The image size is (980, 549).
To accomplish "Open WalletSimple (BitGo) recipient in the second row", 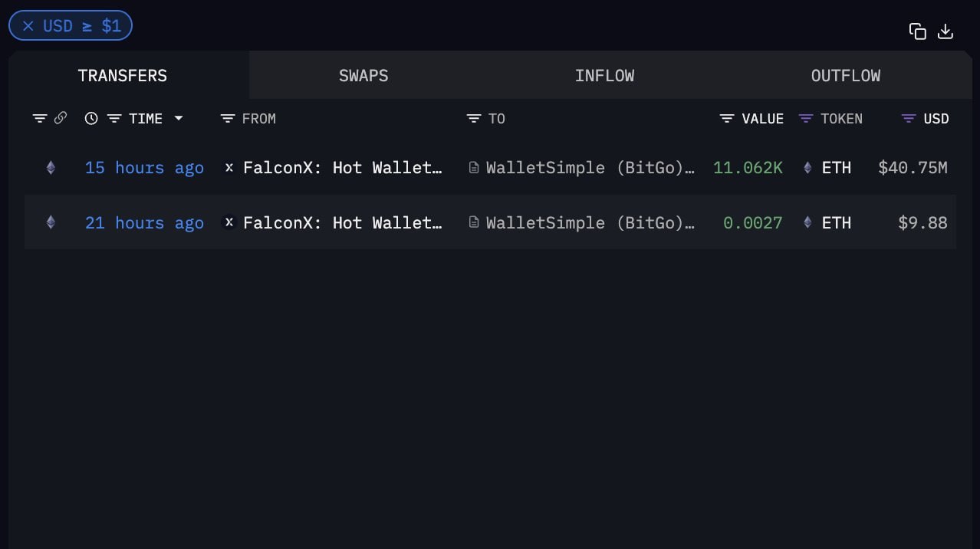I will pos(590,223).
